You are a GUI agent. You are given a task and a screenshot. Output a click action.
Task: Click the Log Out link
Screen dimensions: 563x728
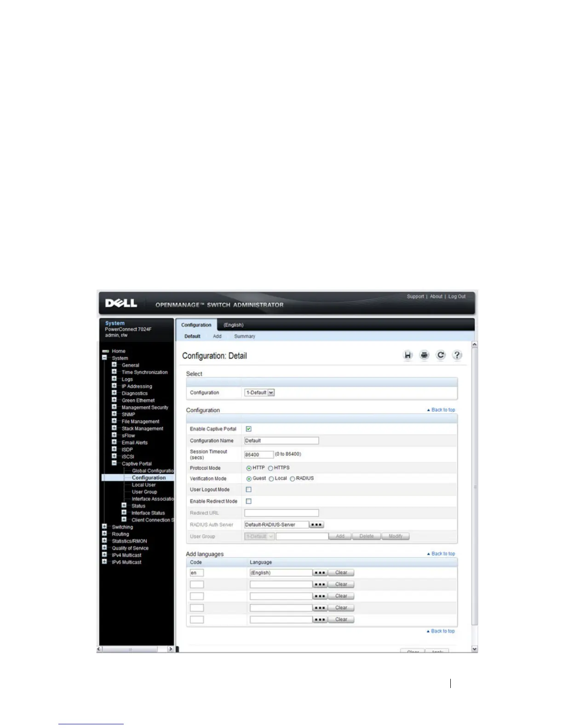(457, 296)
